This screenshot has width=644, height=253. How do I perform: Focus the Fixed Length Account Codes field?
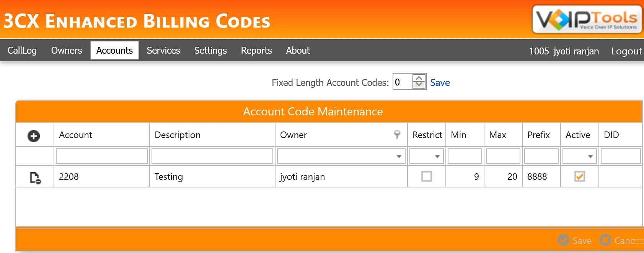click(x=403, y=82)
